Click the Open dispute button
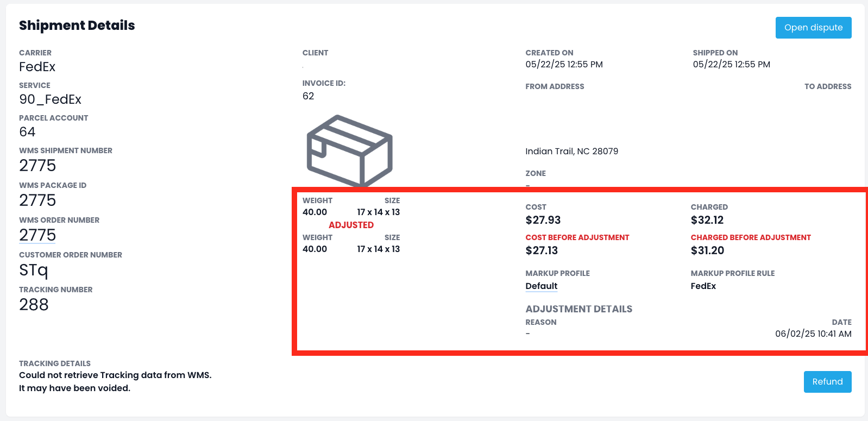This screenshot has height=421, width=868. 813,28
